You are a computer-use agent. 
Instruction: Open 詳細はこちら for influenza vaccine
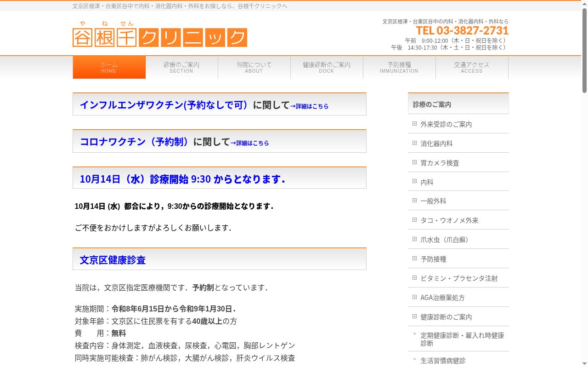[309, 106]
